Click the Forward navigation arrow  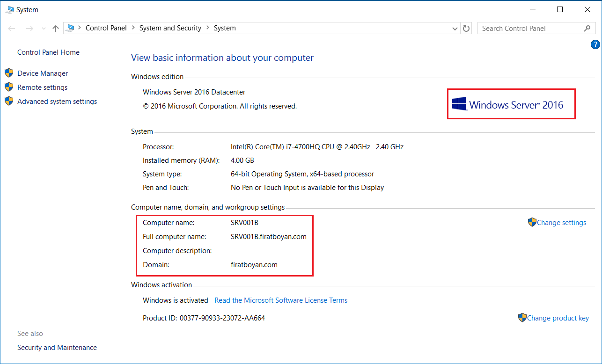point(29,29)
